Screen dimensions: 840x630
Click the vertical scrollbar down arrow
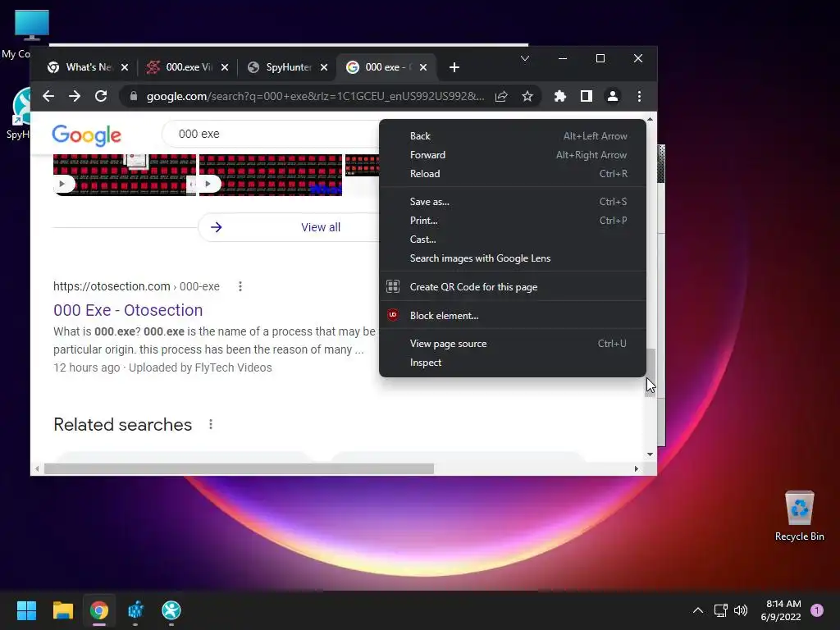[650, 454]
